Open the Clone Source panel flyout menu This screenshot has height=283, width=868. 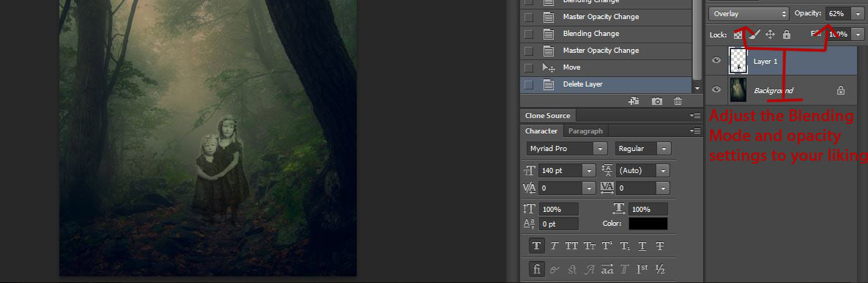pyautogui.click(x=694, y=115)
